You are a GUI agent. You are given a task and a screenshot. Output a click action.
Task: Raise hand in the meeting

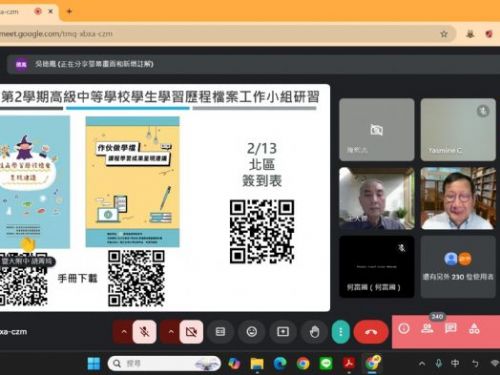314,332
